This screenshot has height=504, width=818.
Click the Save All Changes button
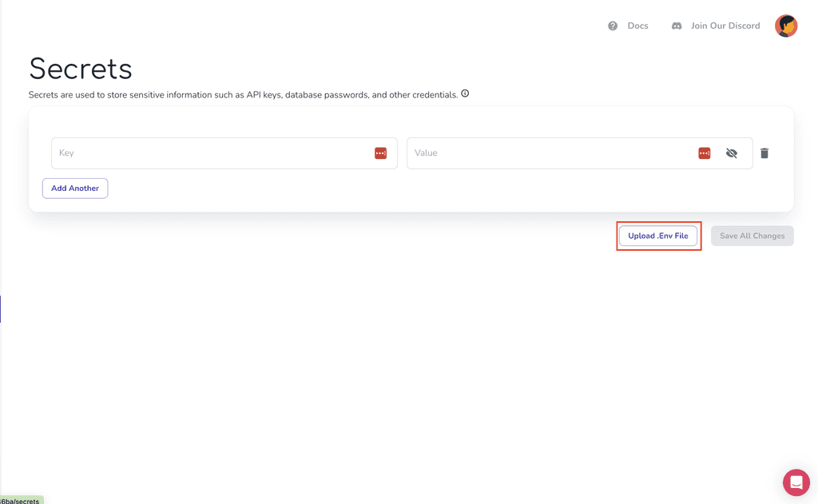[x=752, y=236]
